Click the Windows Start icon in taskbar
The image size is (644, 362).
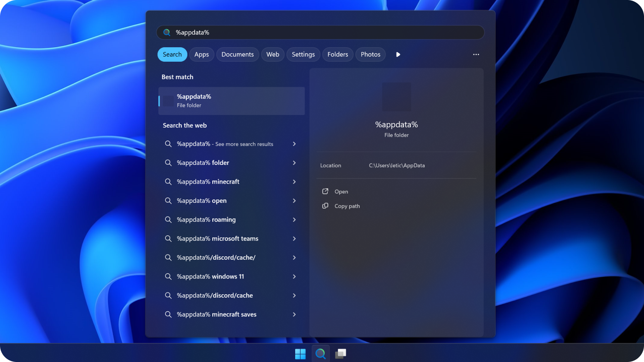point(300,354)
